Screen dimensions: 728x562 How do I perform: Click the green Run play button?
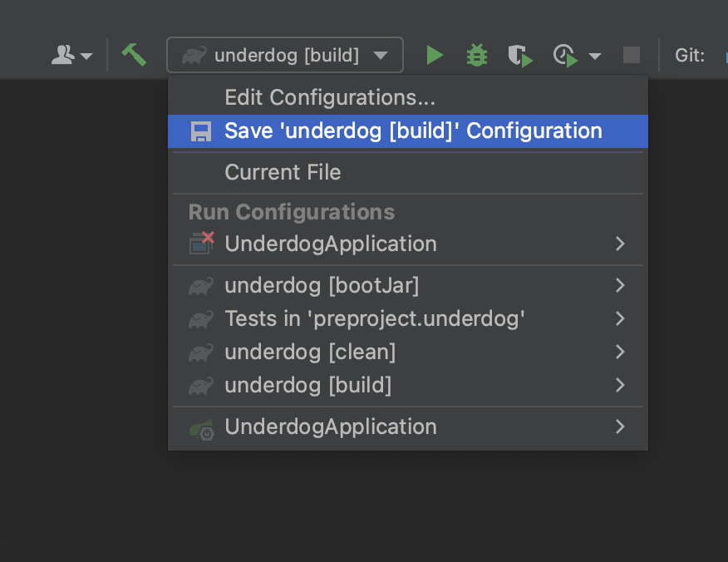435,55
